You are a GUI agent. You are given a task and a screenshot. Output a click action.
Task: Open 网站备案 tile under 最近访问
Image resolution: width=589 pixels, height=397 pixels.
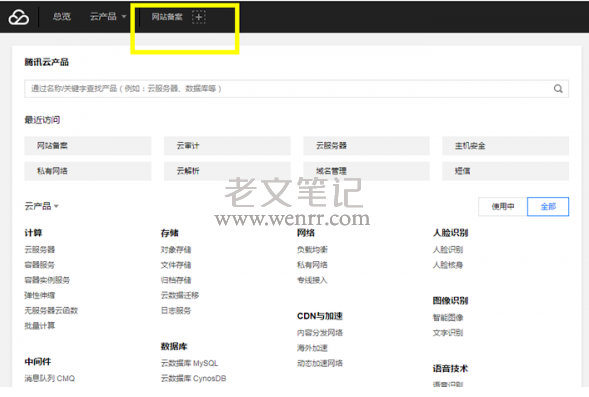click(x=88, y=146)
